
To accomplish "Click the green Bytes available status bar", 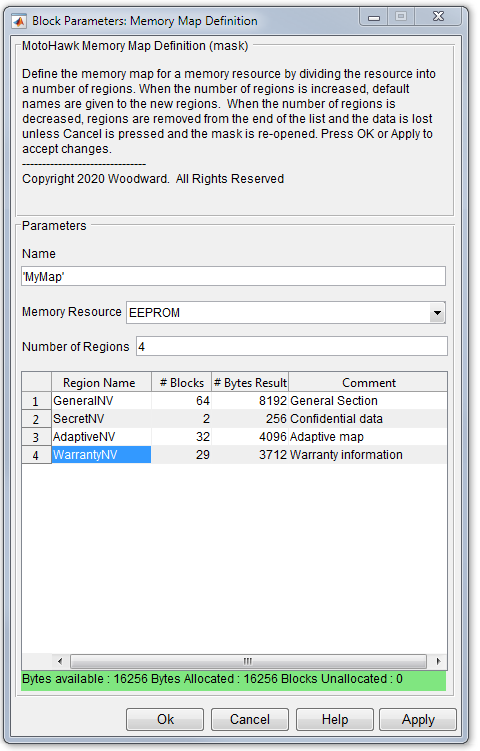I will [x=233, y=680].
